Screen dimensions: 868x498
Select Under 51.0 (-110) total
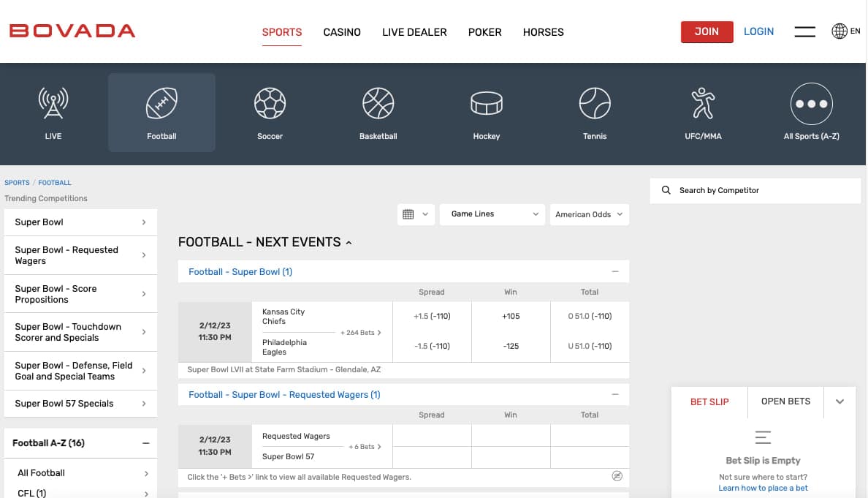(x=590, y=346)
